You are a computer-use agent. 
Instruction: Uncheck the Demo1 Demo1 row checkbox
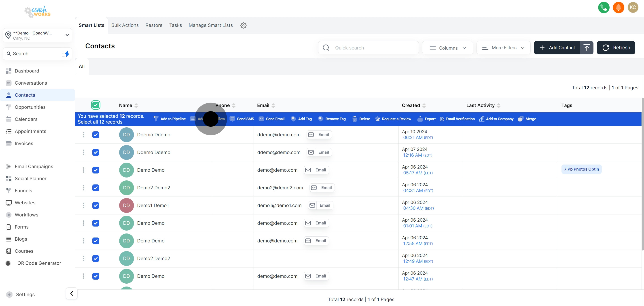95,205
